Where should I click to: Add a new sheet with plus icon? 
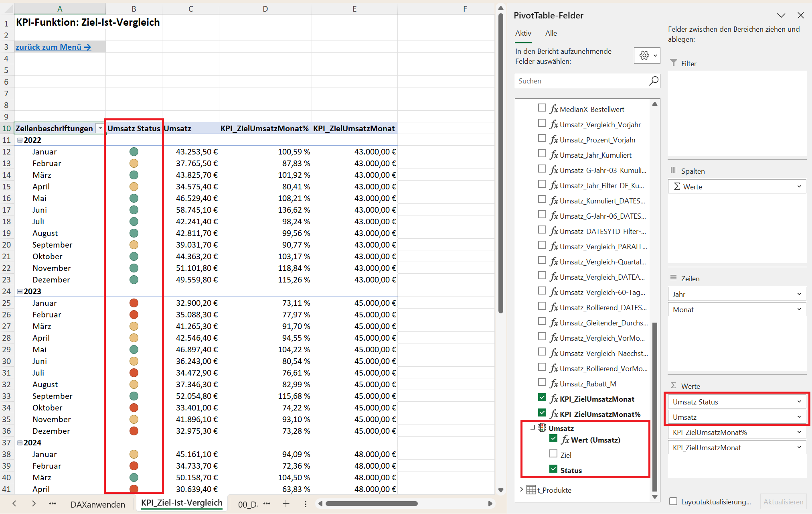pos(286,504)
